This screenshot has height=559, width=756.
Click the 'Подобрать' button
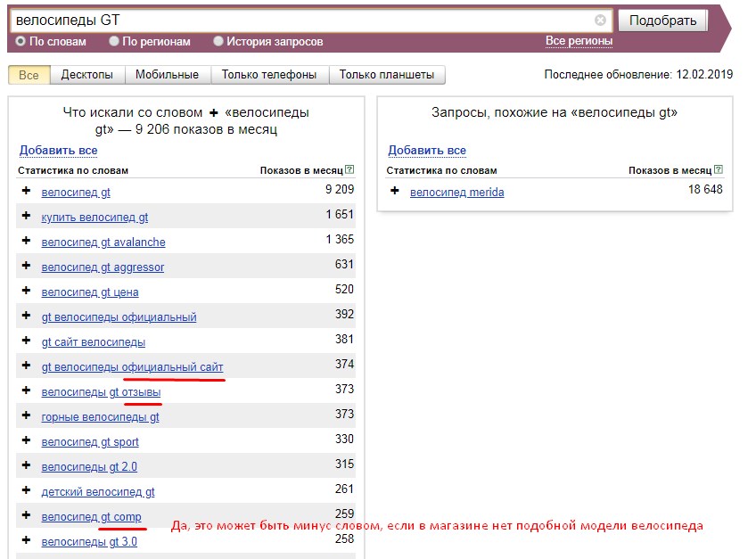coord(663,21)
